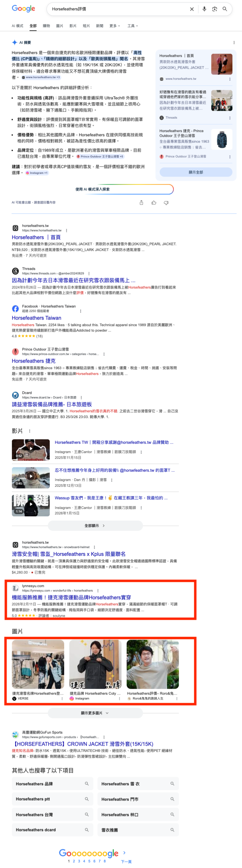
Task: Click the next page arrow chevron
Action: pos(124,853)
